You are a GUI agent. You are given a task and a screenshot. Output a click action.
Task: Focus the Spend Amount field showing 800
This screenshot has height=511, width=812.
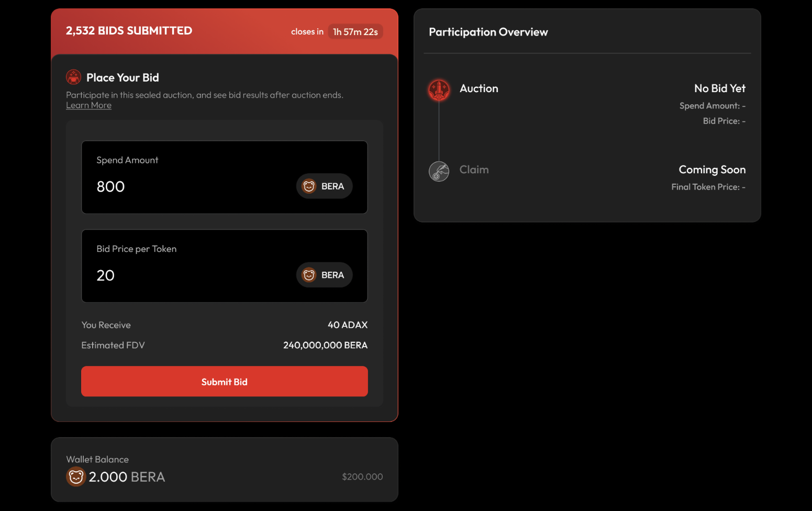tap(183, 187)
